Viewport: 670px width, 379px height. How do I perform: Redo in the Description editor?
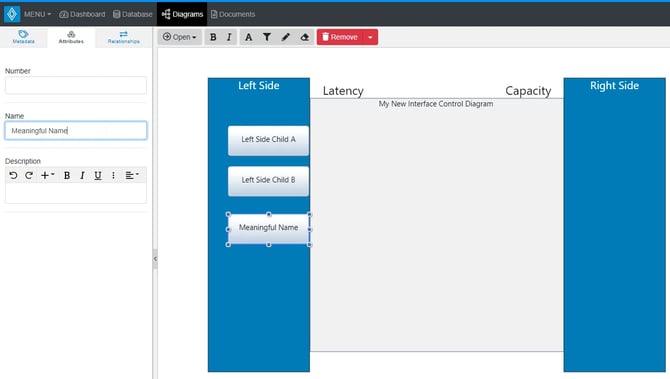point(29,175)
